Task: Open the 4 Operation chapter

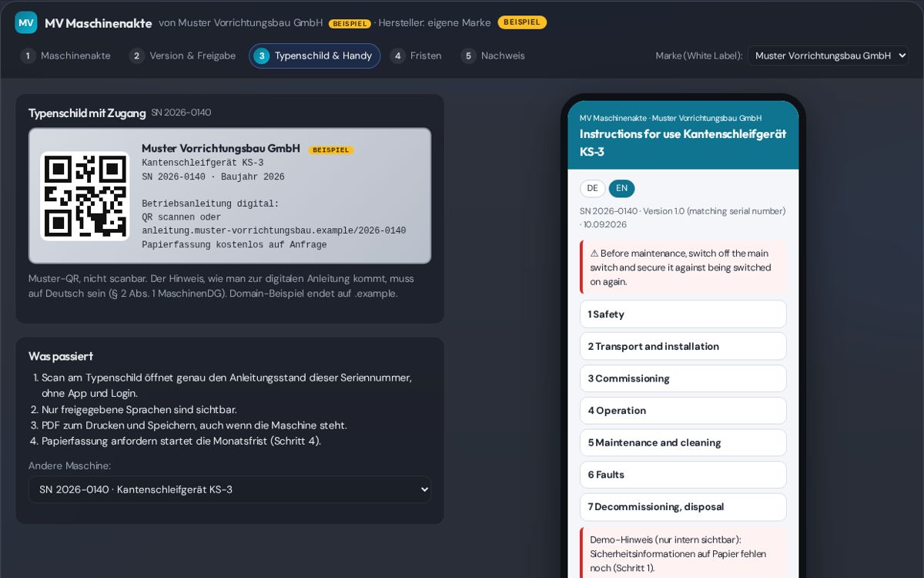Action: tap(683, 411)
